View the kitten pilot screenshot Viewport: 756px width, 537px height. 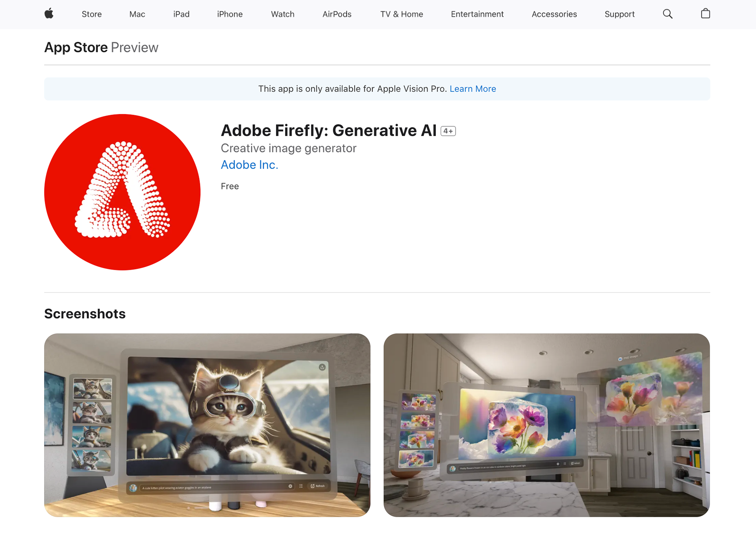point(207,425)
